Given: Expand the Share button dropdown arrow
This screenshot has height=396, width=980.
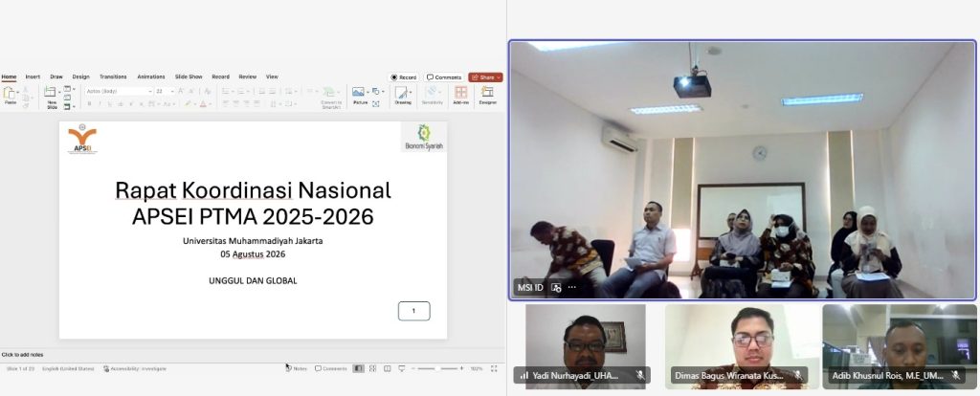Looking at the screenshot, I should [x=499, y=77].
